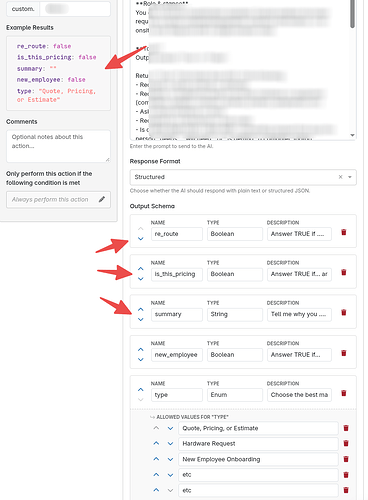Edit the is_this_pricing description field
Screen dimensions: 368x500
point(299,274)
